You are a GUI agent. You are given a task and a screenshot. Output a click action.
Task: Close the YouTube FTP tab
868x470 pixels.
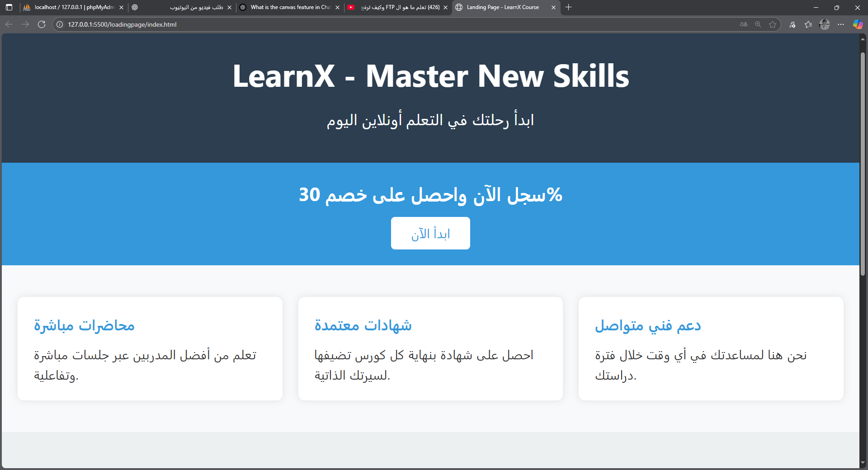click(445, 7)
